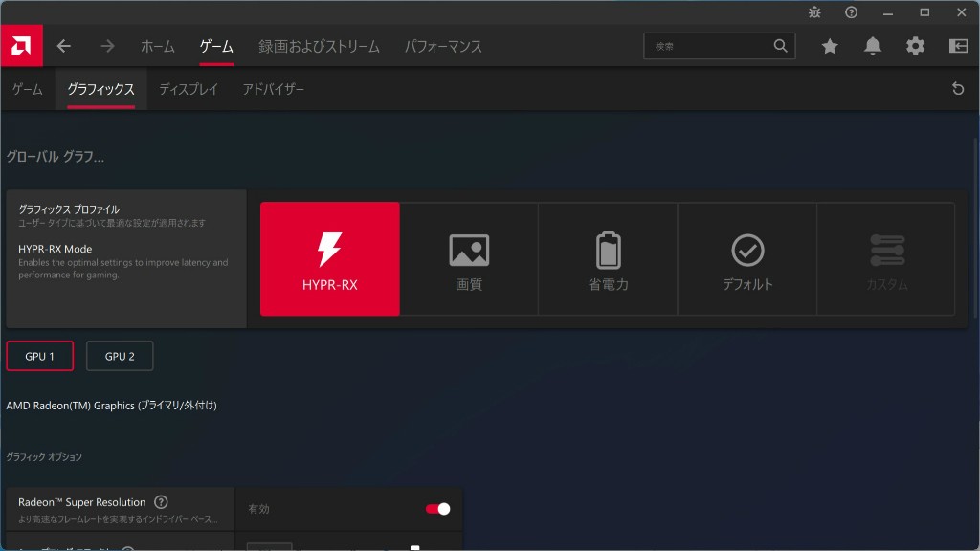Open the bug report icon
980x551 pixels.
coord(814,12)
